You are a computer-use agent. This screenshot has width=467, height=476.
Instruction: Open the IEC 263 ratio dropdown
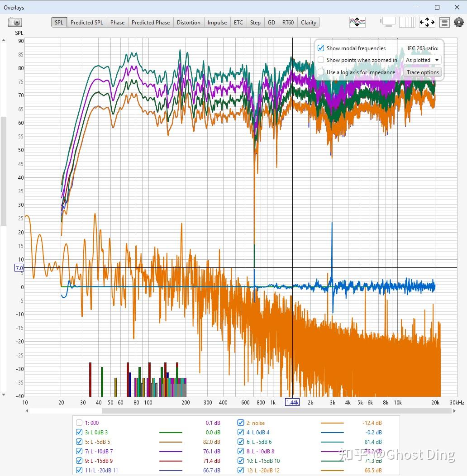point(422,60)
